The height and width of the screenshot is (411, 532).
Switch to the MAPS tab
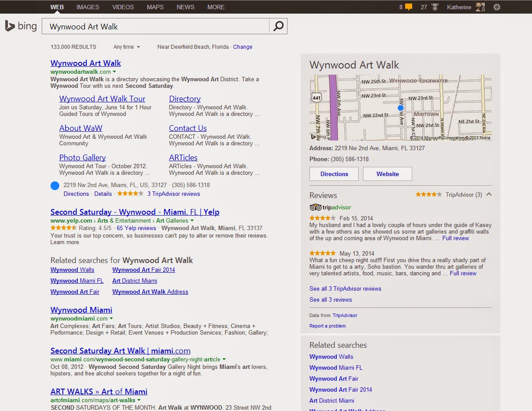155,7
